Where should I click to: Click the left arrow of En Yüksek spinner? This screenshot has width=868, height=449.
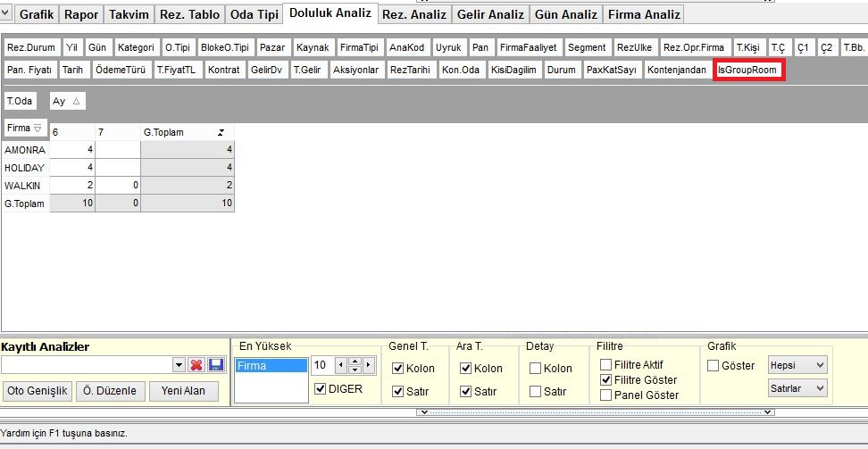342,365
